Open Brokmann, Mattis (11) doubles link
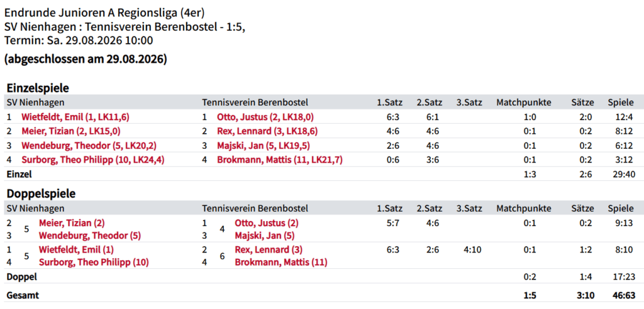 [281, 263]
